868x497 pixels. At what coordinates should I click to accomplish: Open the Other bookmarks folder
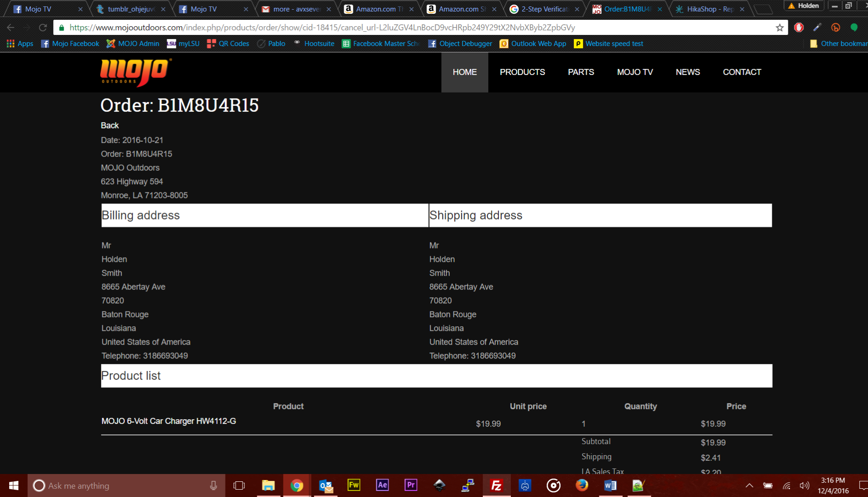839,44
